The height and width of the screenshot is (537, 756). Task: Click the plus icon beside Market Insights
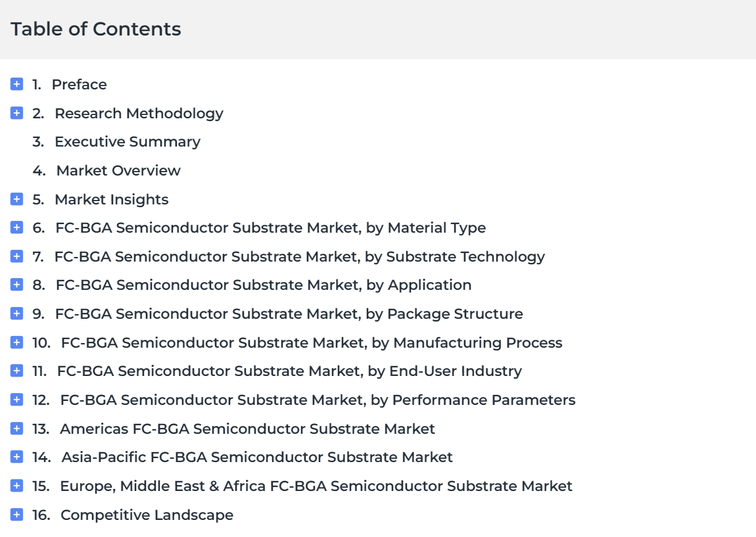pyautogui.click(x=16, y=199)
